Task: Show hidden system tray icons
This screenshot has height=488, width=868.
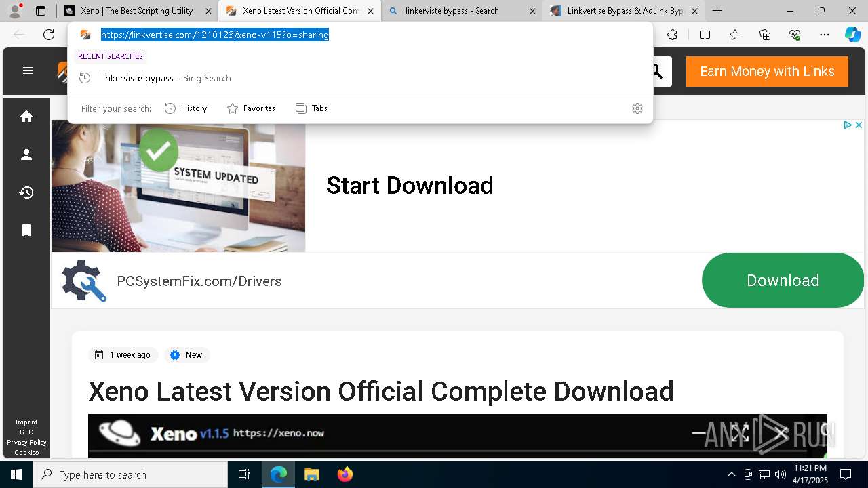Action: tap(731, 474)
